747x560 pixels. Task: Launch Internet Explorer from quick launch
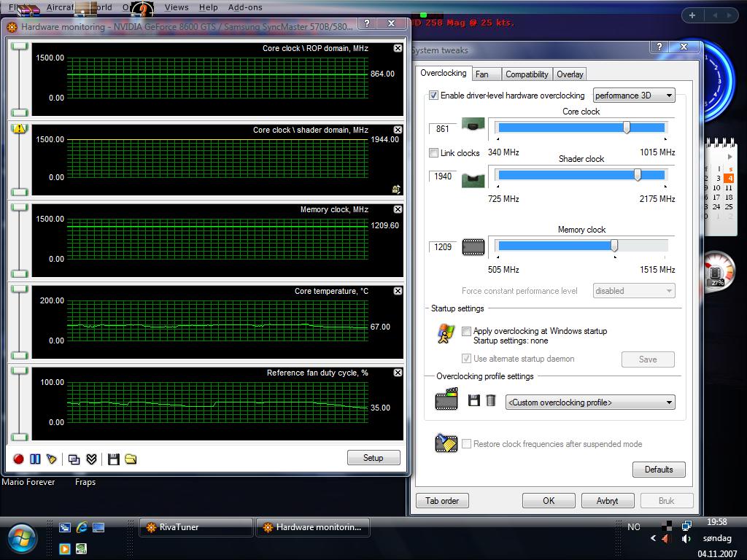click(82, 527)
